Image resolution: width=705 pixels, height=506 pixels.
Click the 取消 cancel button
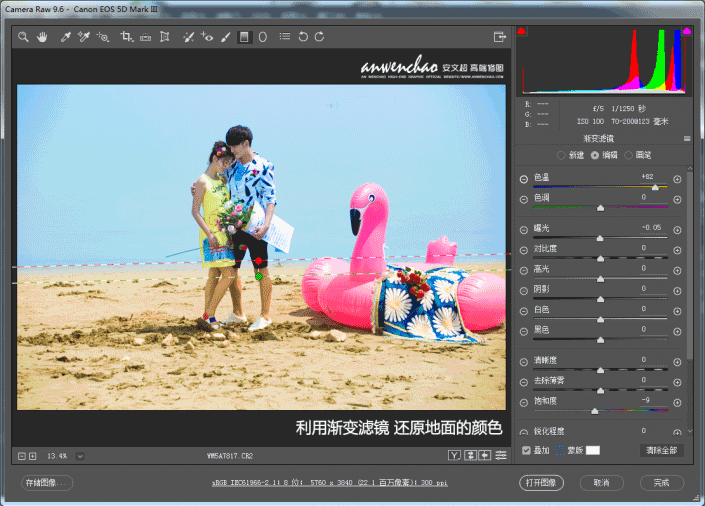tap(602, 483)
